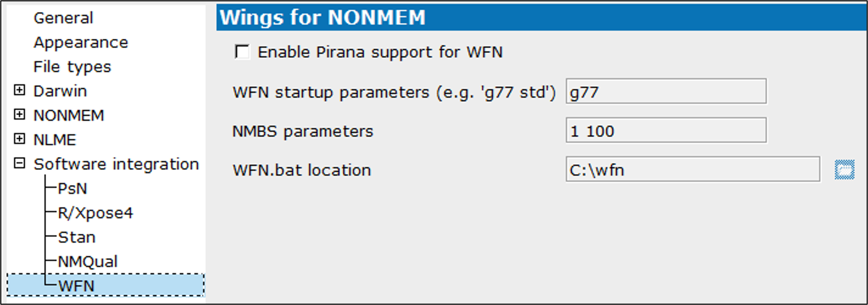Click the WFN.bat location path field

click(x=693, y=169)
